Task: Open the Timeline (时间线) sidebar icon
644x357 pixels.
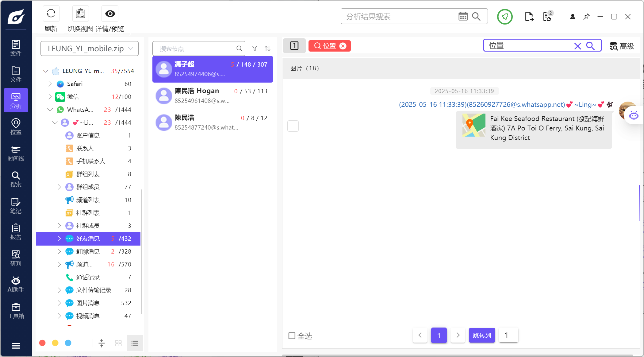Action: tap(16, 153)
